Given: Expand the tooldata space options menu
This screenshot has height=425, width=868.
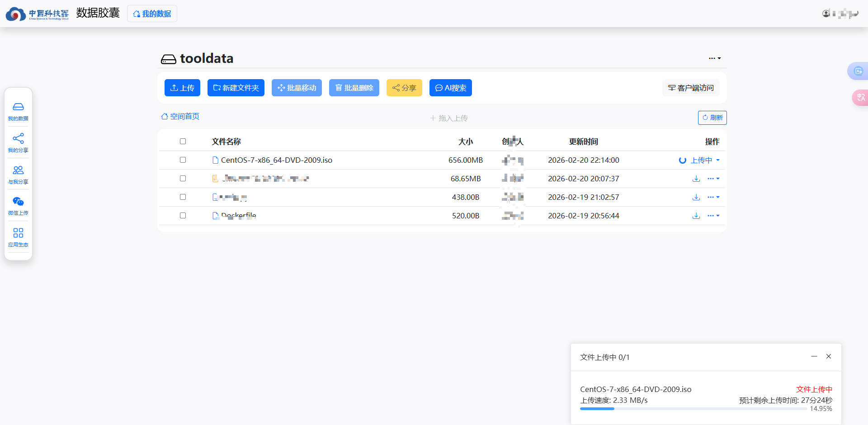Looking at the screenshot, I should 714,58.
